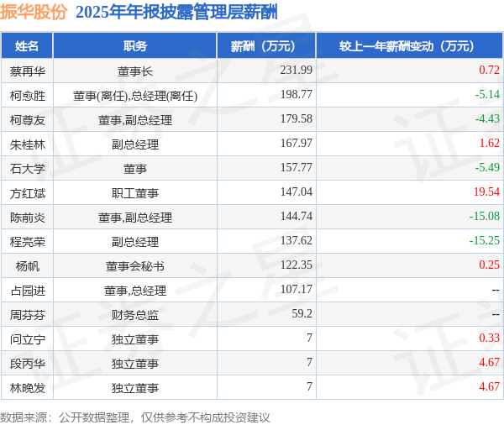Select the name 程亮荣

click(x=28, y=242)
